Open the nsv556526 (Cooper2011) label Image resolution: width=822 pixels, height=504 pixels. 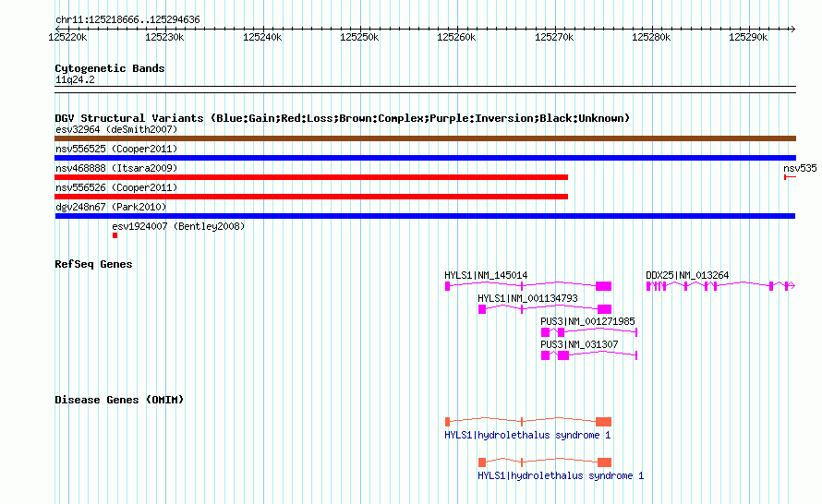click(116, 187)
